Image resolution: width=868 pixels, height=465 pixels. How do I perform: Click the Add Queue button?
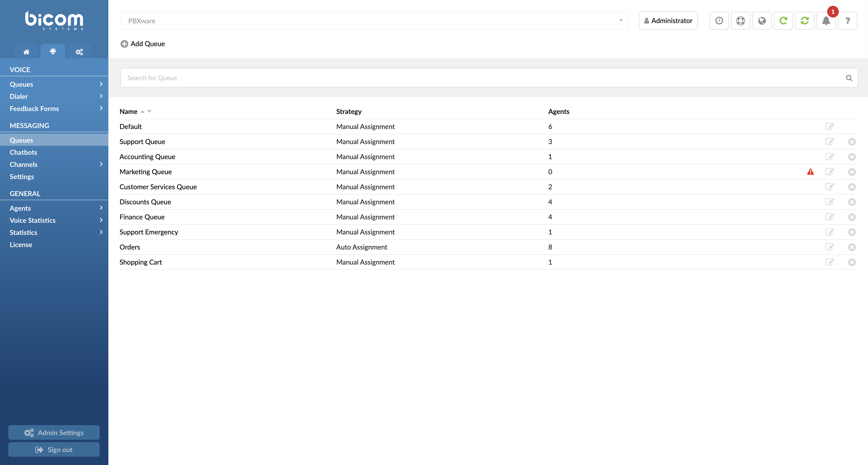click(x=143, y=44)
